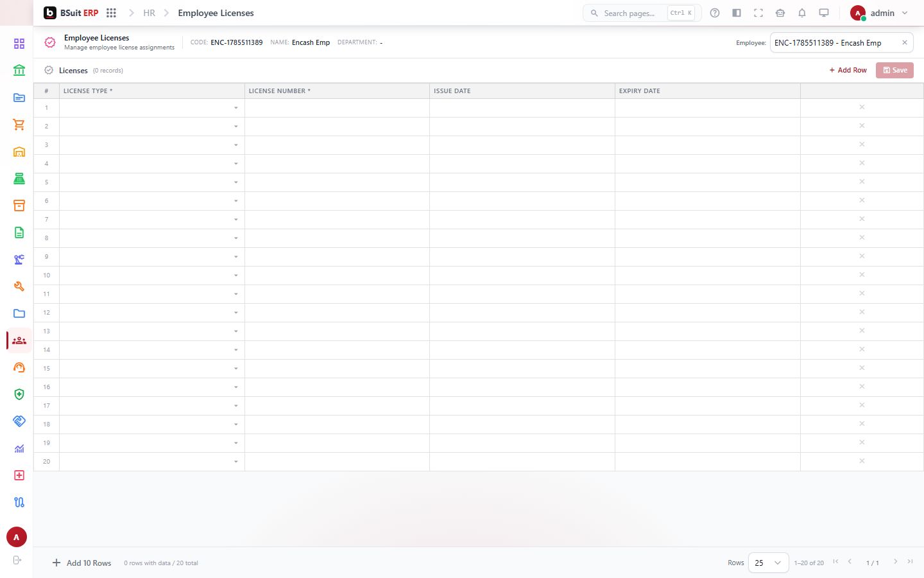This screenshot has width=924, height=578.
Task: Open the Rows per page dropdown
Action: (768, 563)
